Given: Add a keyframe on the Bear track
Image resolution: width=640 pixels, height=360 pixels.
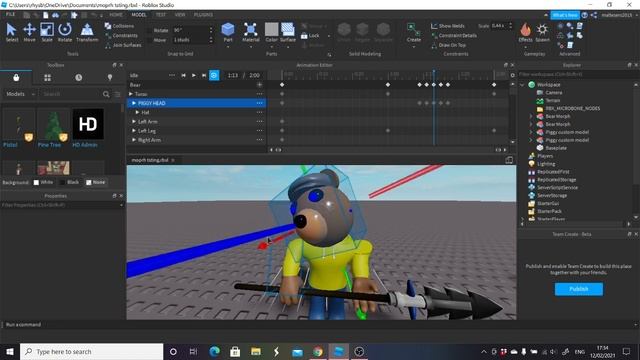Looking at the screenshot, I should coord(259,85).
